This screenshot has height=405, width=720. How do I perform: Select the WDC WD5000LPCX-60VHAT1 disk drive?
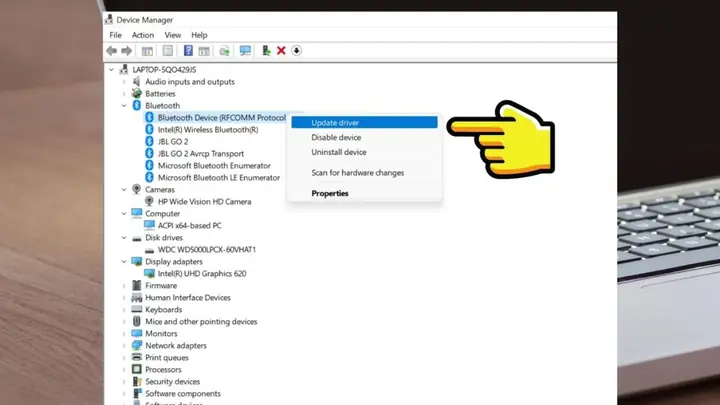[x=207, y=249]
